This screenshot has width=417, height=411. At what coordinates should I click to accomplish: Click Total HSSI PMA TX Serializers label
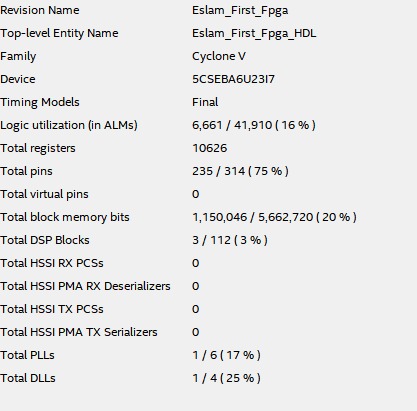coord(79,332)
